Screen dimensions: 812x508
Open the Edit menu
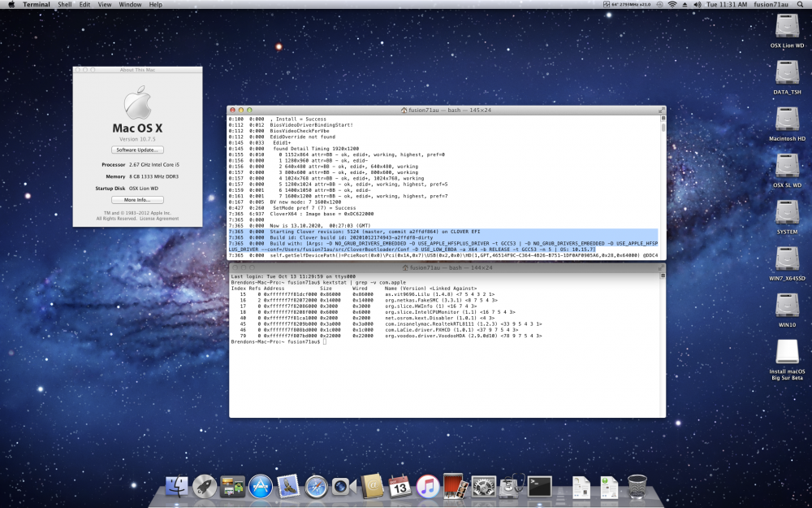tap(84, 5)
